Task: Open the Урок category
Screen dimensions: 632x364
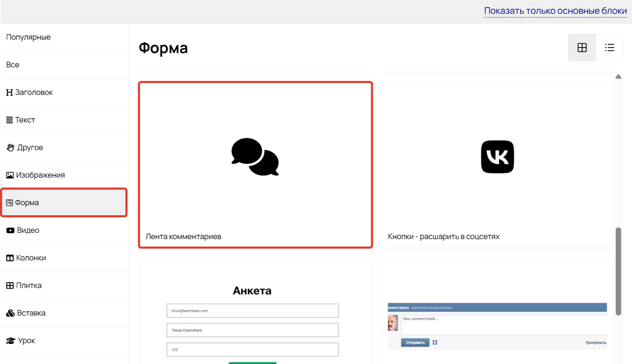Action: click(x=26, y=340)
